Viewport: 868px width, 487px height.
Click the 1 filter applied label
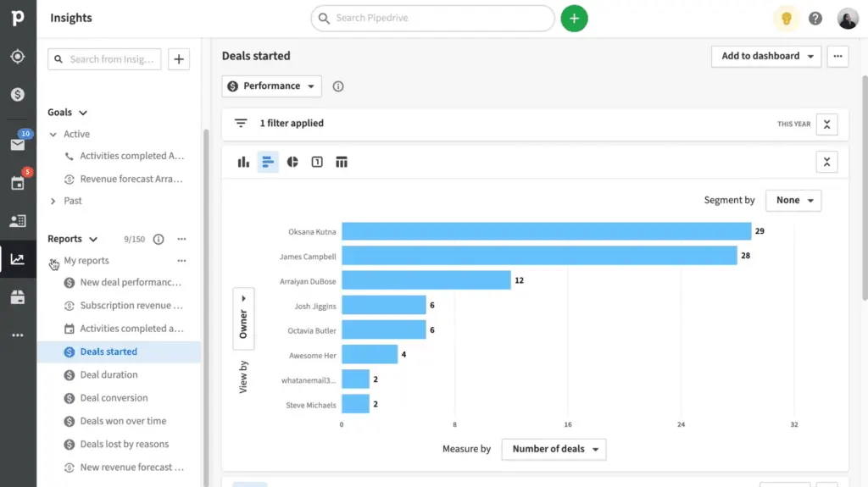[x=292, y=124]
